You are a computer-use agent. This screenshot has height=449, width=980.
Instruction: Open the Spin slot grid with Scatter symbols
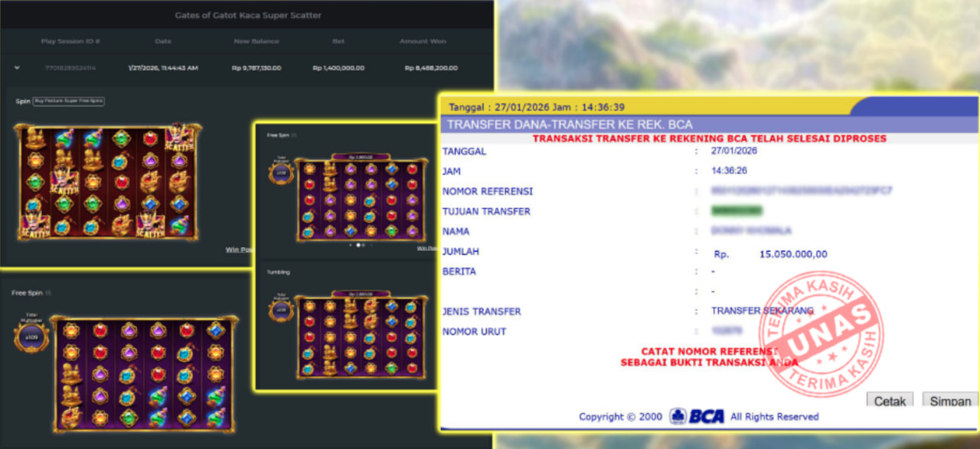[108, 182]
